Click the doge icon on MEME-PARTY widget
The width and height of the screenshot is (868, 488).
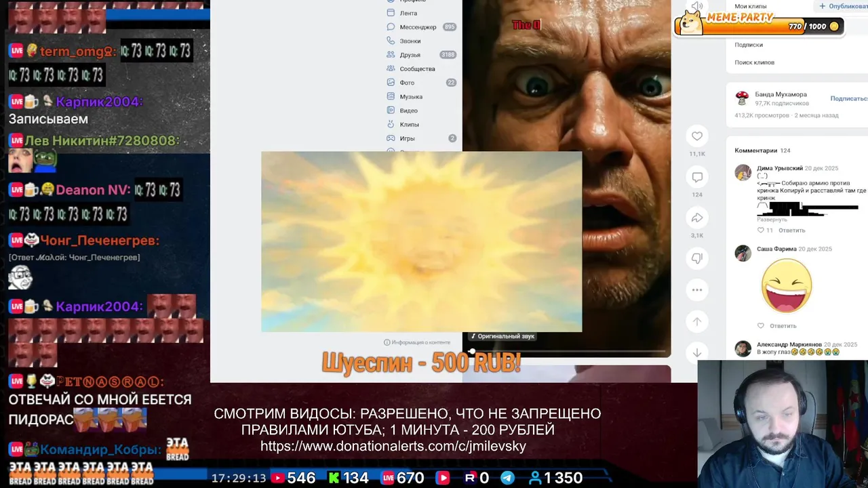tap(691, 22)
